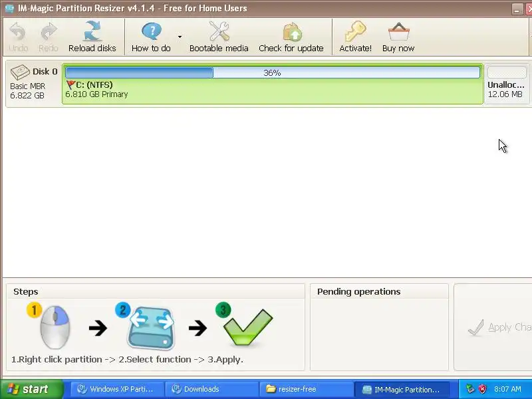Click the 6.810 GB Primary label

point(96,94)
